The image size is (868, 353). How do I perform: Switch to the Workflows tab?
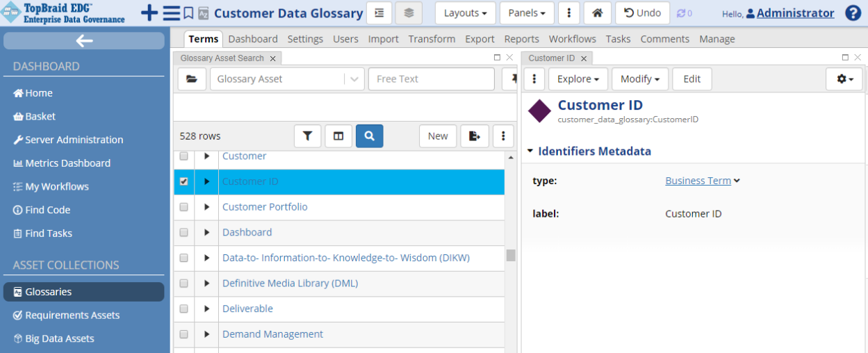coord(572,39)
